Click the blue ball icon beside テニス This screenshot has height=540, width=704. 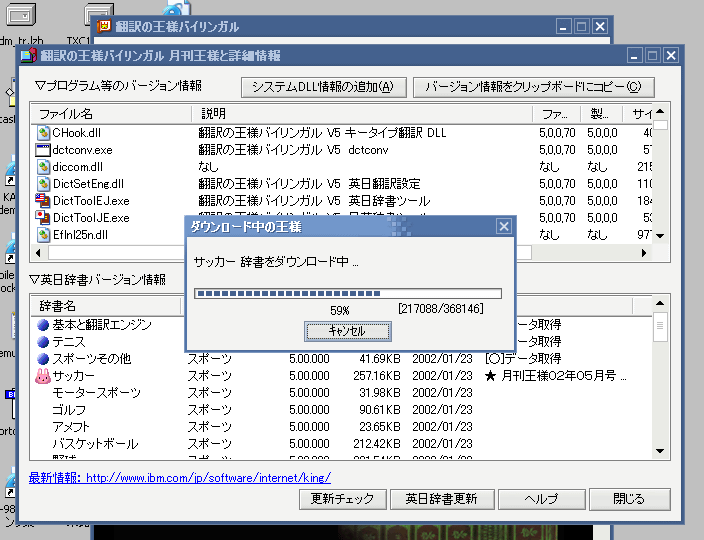[x=43, y=342]
